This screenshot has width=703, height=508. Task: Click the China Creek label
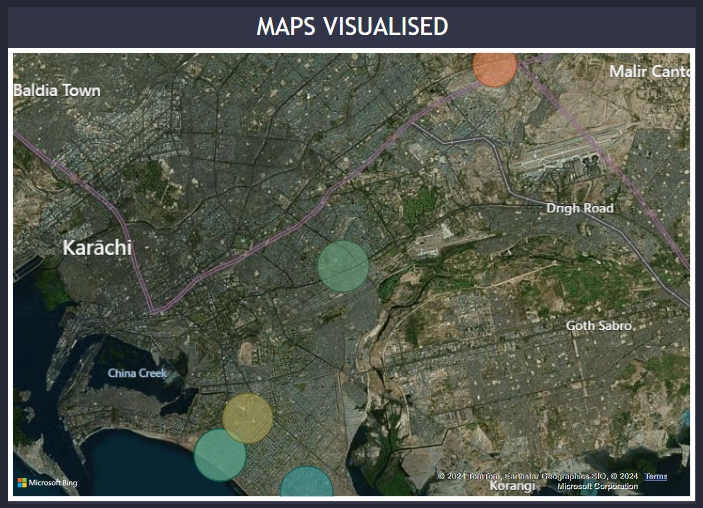[139, 374]
